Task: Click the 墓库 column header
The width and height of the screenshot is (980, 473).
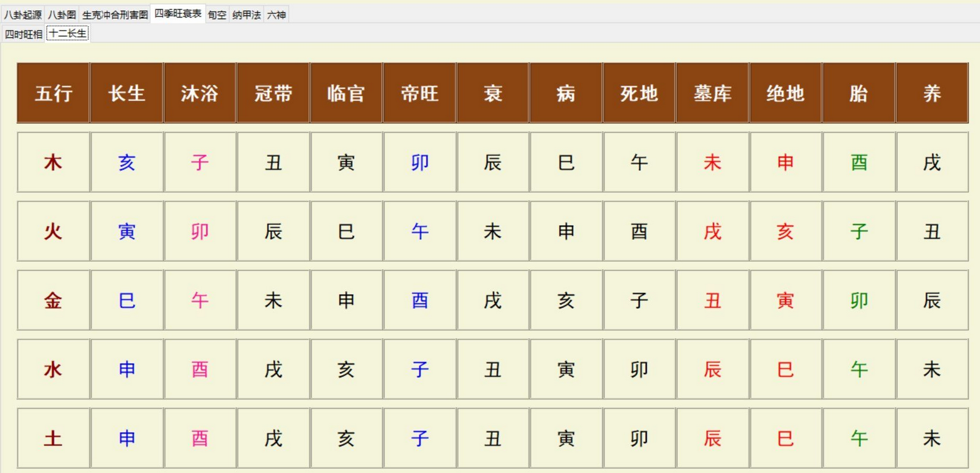Action: coord(712,92)
